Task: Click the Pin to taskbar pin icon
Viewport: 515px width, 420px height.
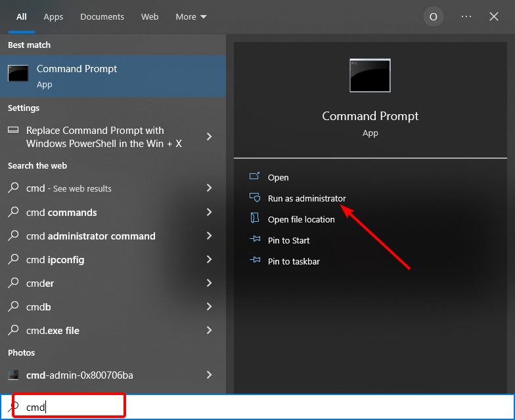Action: pos(255,261)
